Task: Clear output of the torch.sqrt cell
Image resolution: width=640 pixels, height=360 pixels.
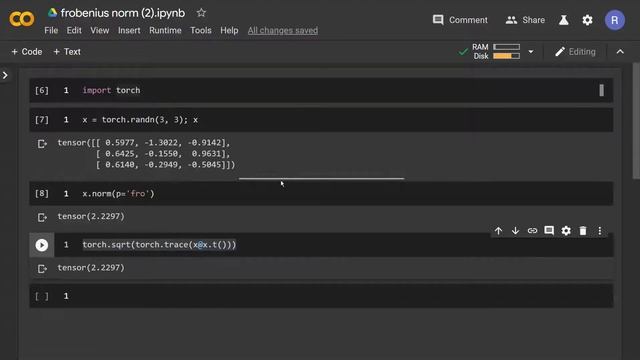Action: point(42,269)
